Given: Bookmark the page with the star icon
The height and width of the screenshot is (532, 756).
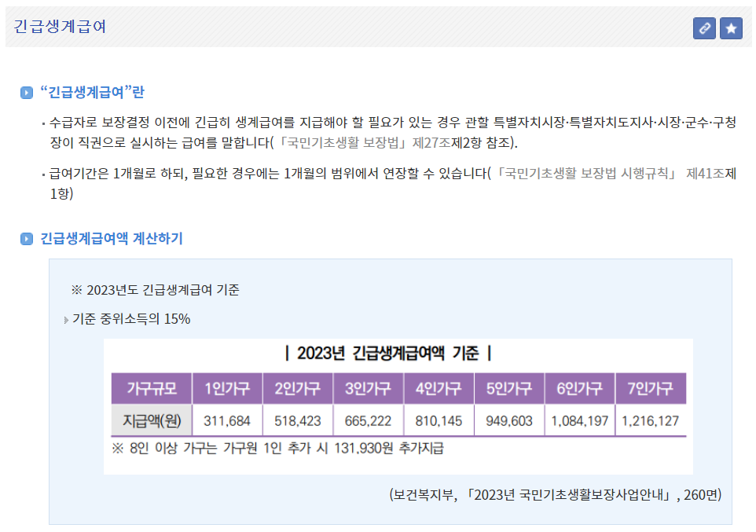Looking at the screenshot, I should coord(732,28).
